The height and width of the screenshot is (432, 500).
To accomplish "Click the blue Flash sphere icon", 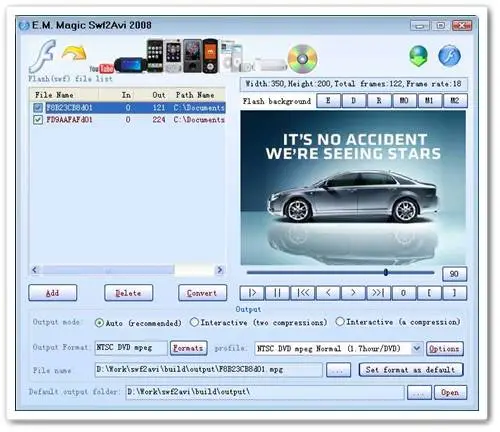I will pos(449,55).
